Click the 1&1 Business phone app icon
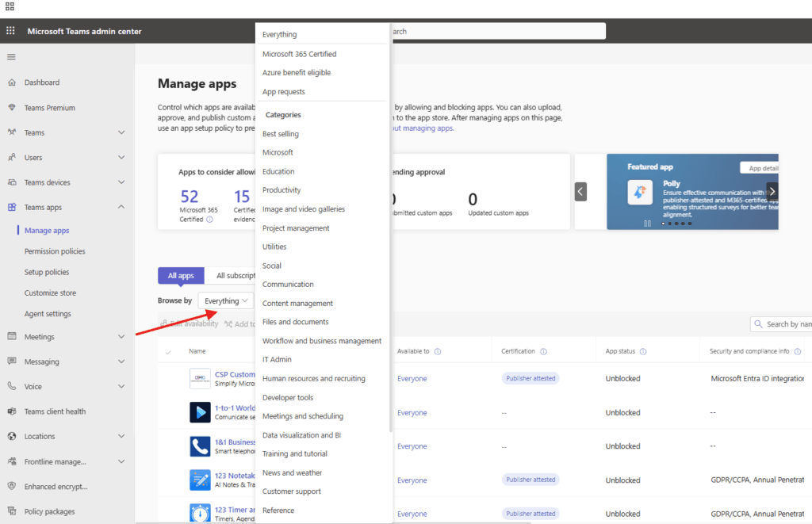The width and height of the screenshot is (812, 524). (200, 446)
